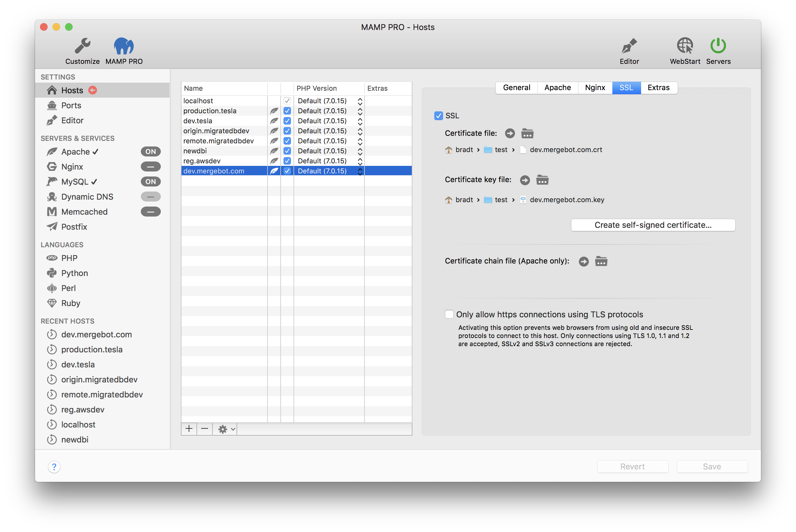This screenshot has height=532, width=796.
Task: Select origin.migratedbdev row in hosts table
Action: coord(296,131)
